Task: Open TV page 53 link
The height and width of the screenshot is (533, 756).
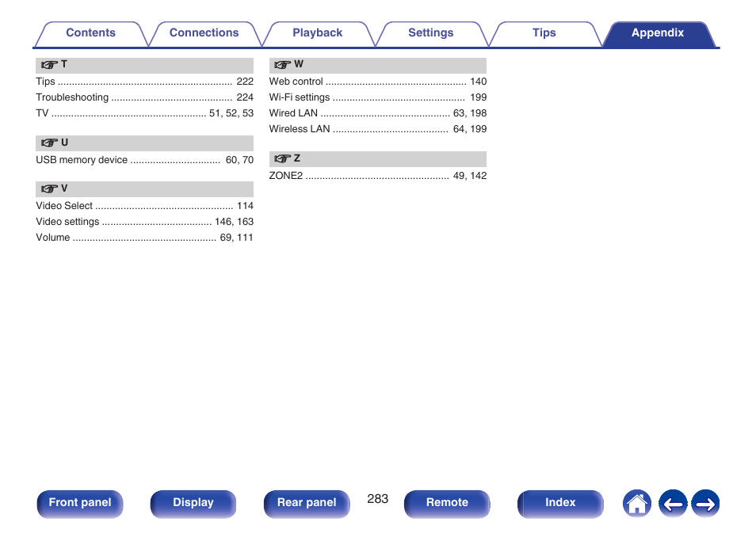Action: coord(248,113)
